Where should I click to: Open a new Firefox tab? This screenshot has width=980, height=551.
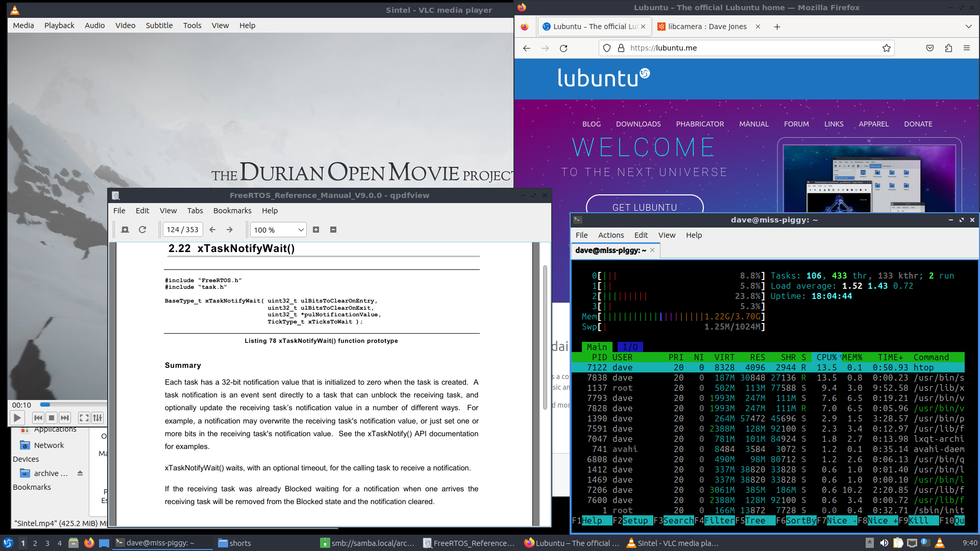tap(777, 27)
